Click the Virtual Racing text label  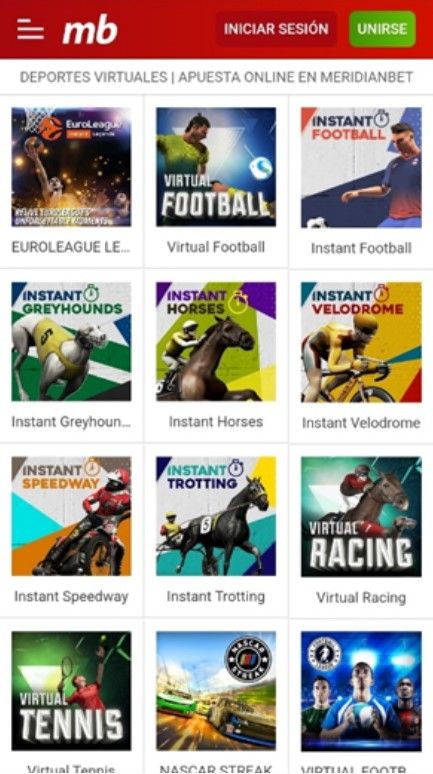pos(361,597)
